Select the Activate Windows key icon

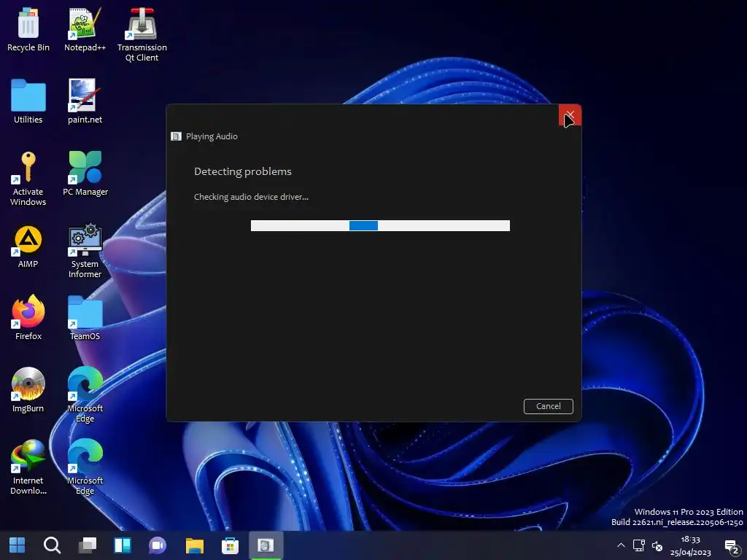28,179
